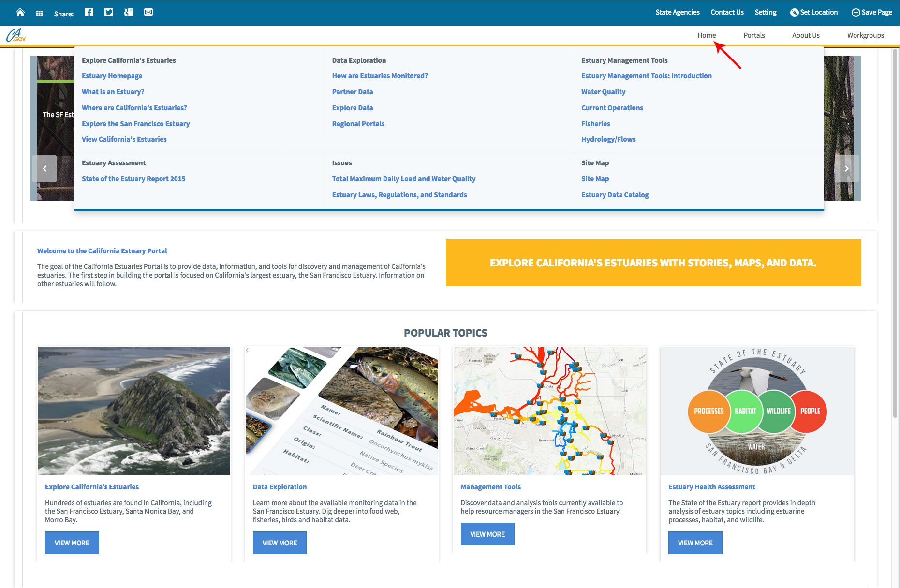This screenshot has height=588, width=900.
Task: Click View More under Data Exploration
Action: [x=280, y=543]
